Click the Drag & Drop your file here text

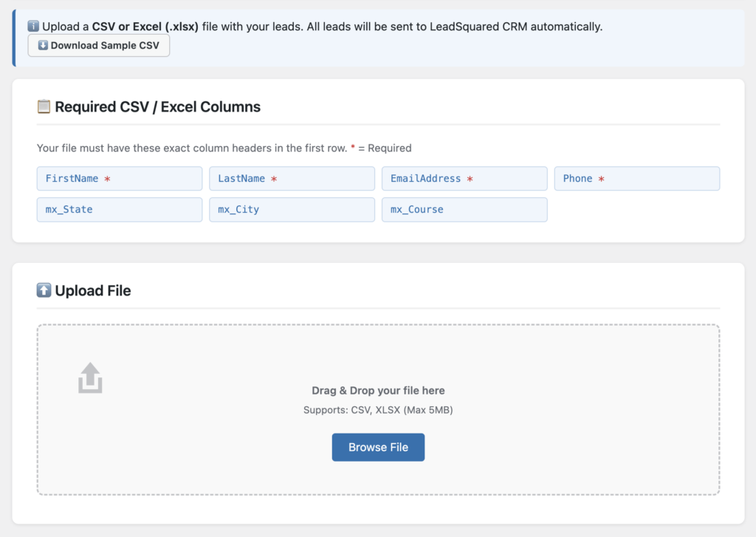click(378, 390)
